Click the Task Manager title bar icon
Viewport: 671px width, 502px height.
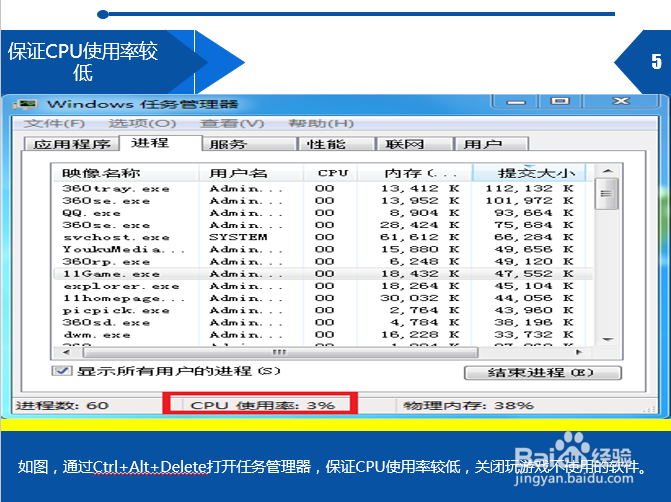pyautogui.click(x=26, y=104)
